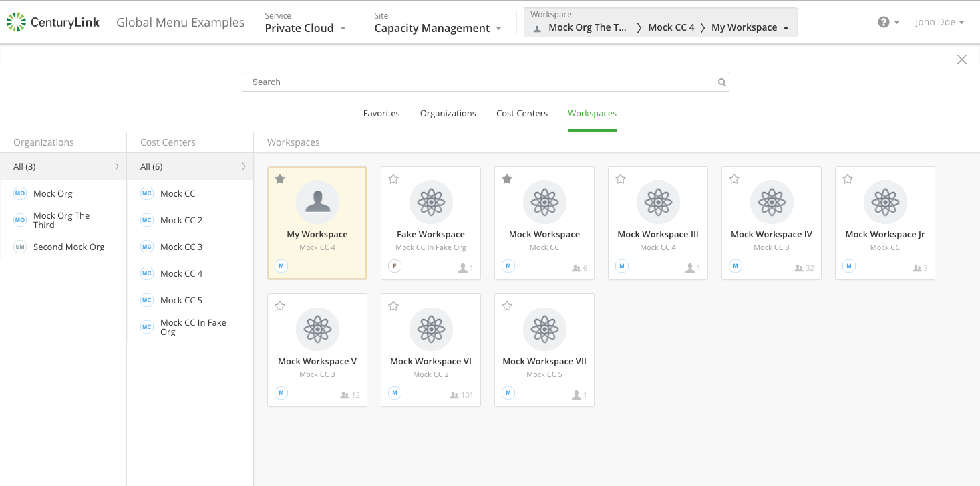
Task: Click the M org badge on Mock Workspace VII card
Action: tap(508, 393)
